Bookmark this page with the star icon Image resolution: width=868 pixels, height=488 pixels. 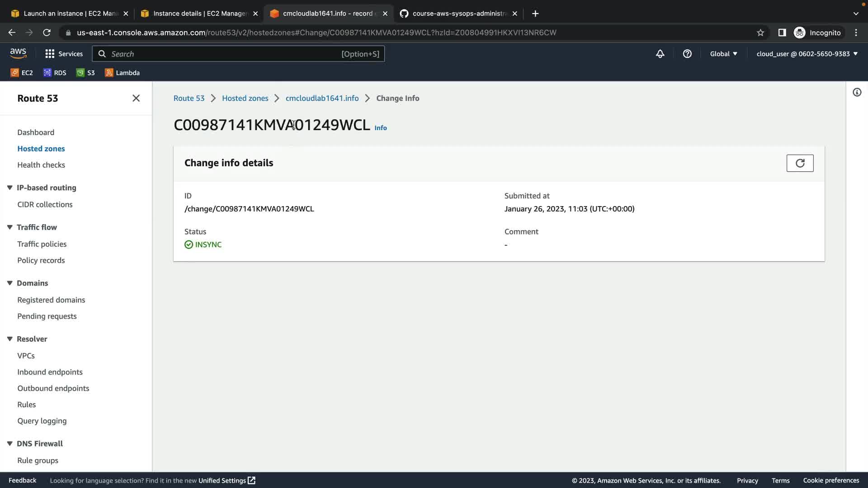click(x=760, y=33)
